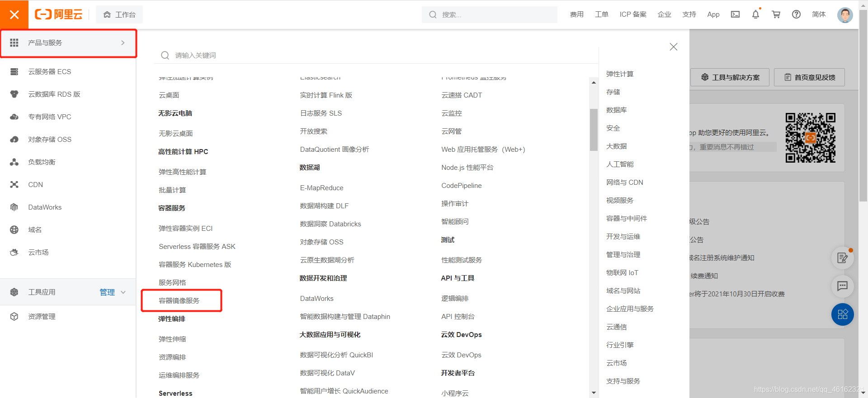Open the help question mark icon
The width and height of the screenshot is (868, 398).
[796, 14]
